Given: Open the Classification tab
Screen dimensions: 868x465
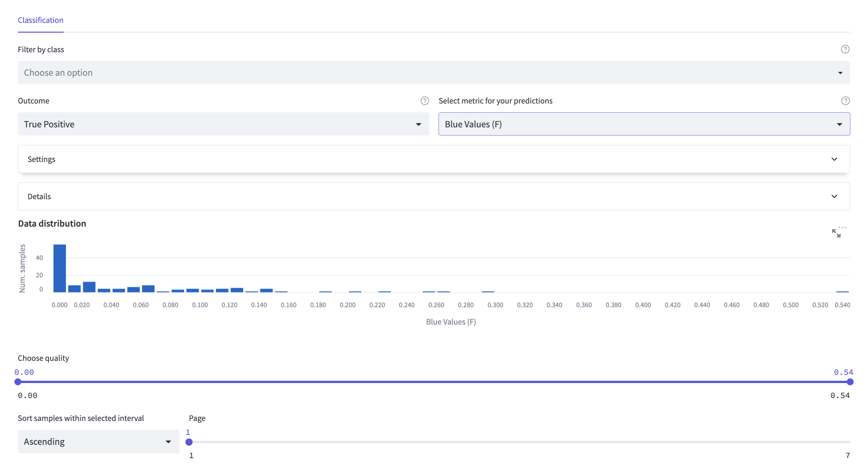Looking at the screenshot, I should (x=40, y=20).
